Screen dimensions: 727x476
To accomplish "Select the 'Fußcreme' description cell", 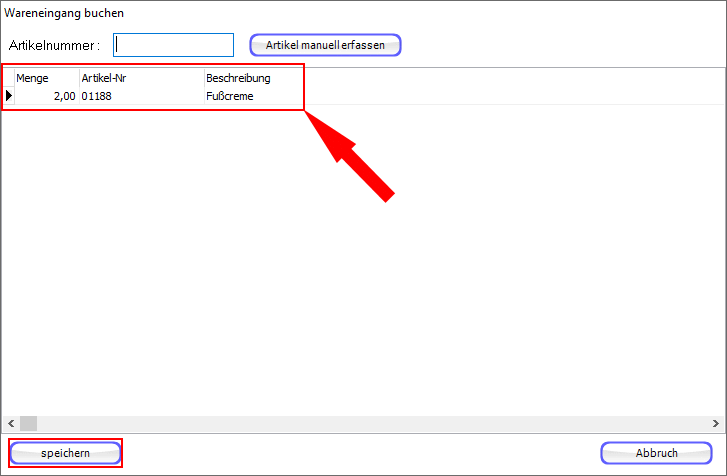I will click(x=250, y=96).
